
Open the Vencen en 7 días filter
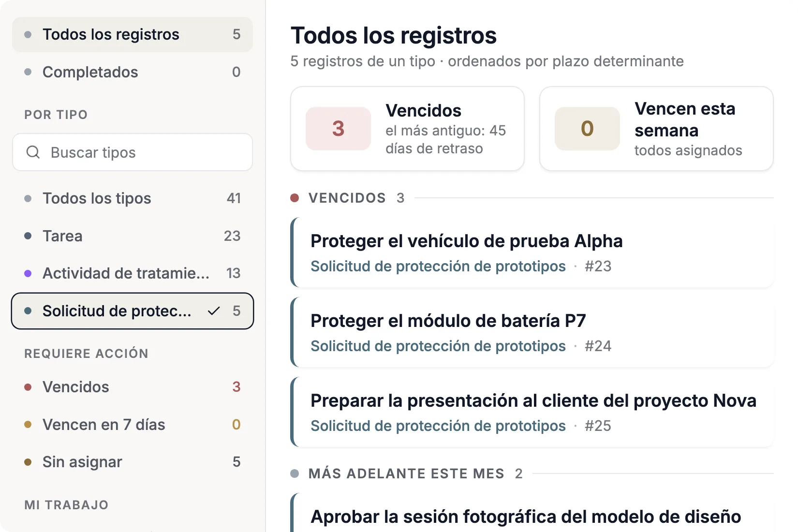click(133, 425)
